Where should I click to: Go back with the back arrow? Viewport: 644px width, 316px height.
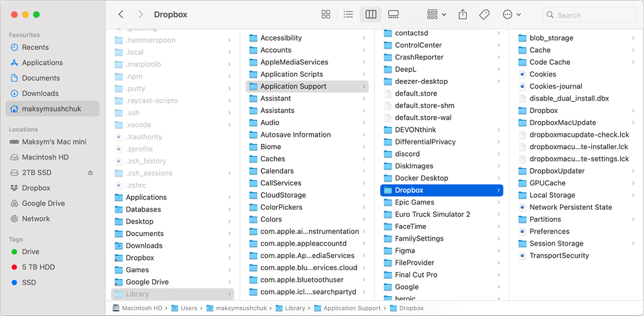pos(121,15)
